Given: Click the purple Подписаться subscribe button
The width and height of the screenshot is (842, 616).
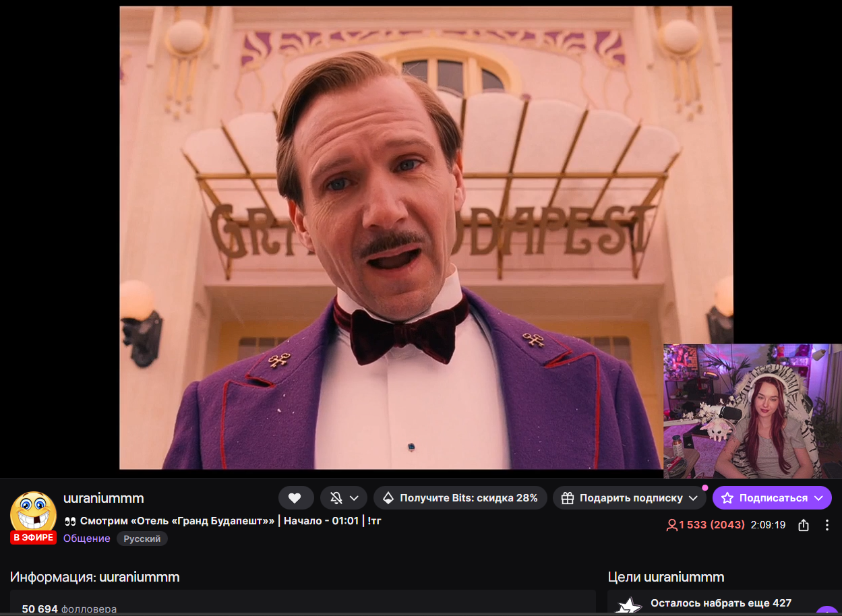Looking at the screenshot, I should click(x=772, y=498).
